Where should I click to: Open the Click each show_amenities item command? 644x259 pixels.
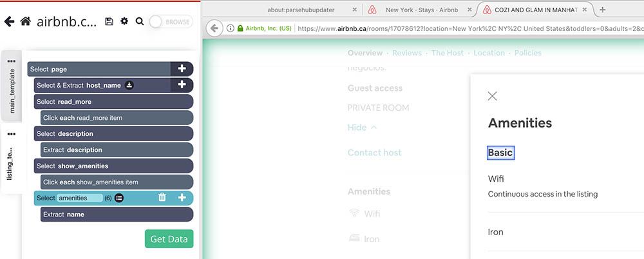117,182
